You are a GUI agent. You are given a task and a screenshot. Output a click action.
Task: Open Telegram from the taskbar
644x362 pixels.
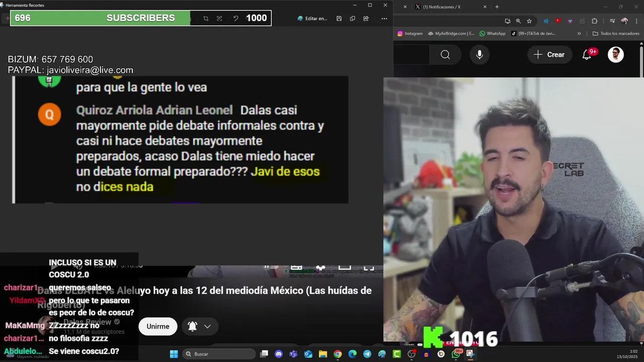[x=367, y=354]
